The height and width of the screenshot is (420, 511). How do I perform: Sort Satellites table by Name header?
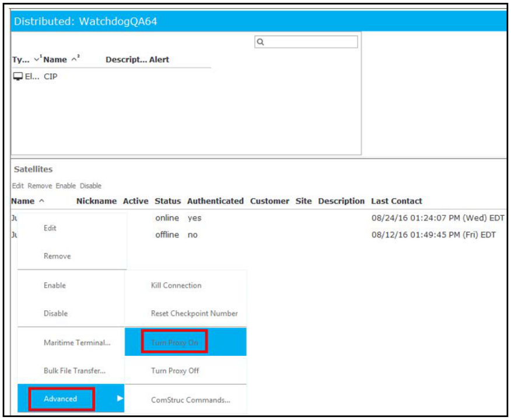pos(23,201)
